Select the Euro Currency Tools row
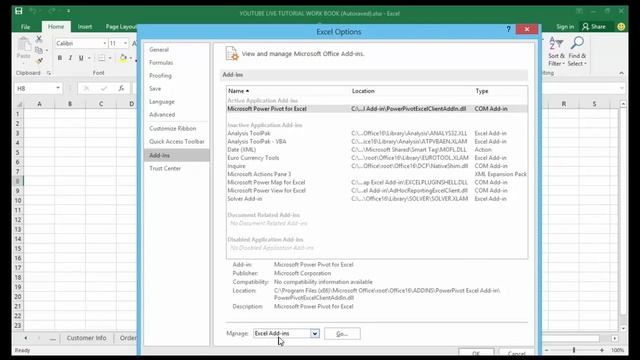640x360 pixels. tap(377, 158)
